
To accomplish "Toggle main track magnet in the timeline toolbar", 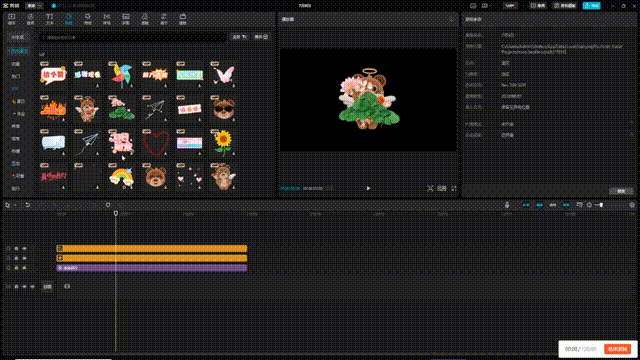I will pos(526,205).
